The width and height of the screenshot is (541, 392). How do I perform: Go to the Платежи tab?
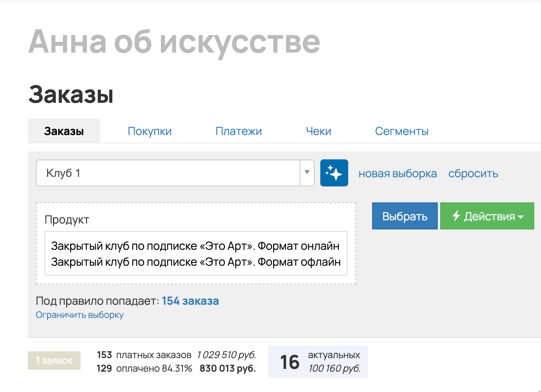tap(239, 131)
